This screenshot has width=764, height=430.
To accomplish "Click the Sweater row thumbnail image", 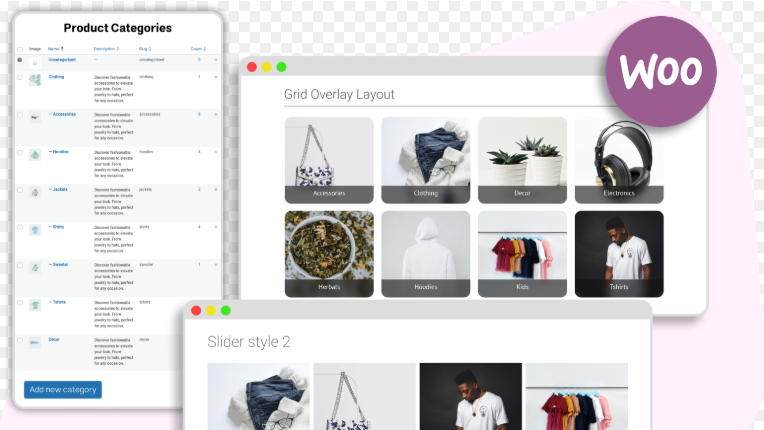I will [35, 267].
